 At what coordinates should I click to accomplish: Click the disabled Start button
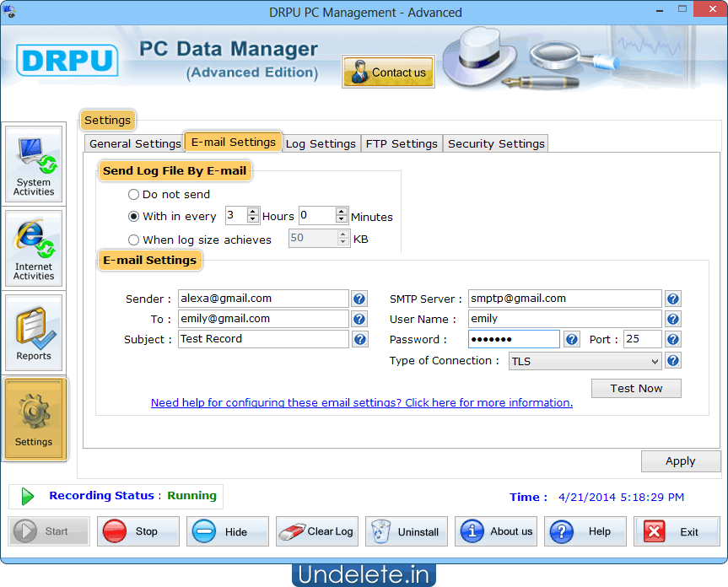(x=49, y=531)
